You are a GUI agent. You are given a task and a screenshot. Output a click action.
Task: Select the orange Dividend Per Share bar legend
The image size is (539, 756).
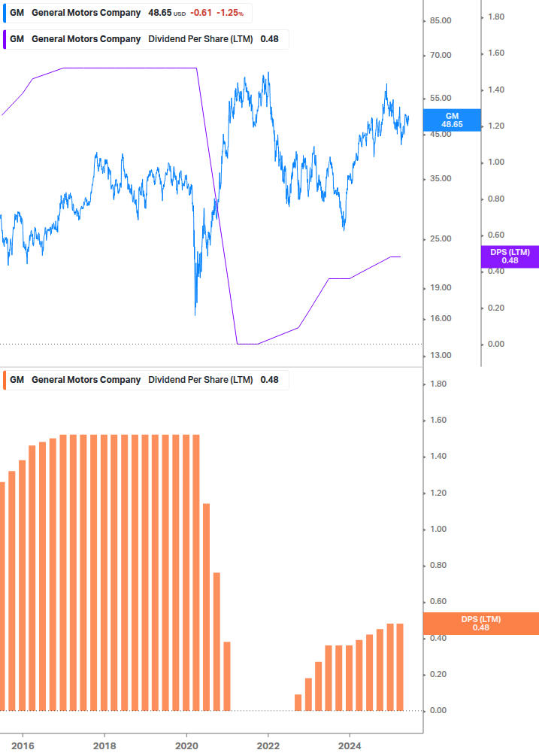point(146,380)
